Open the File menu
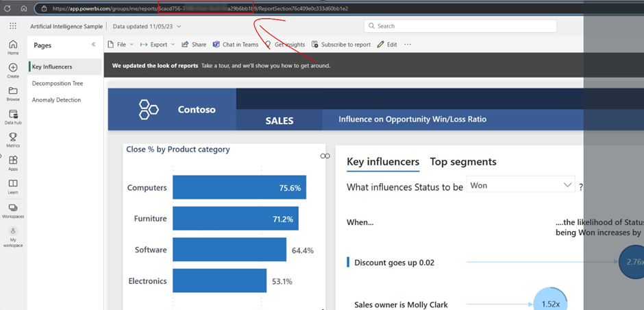 click(120, 45)
